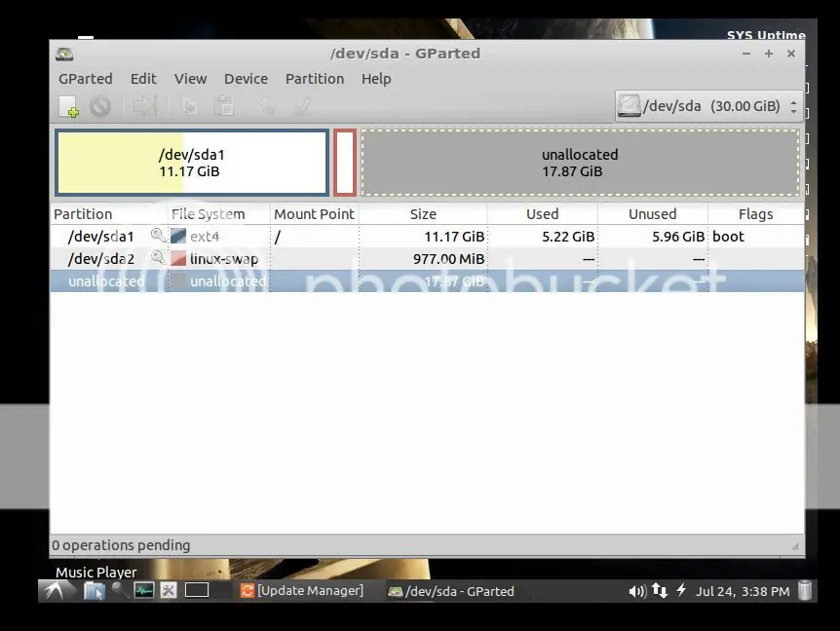Image resolution: width=840 pixels, height=631 pixels.
Task: Open the View menu
Action: (190, 79)
